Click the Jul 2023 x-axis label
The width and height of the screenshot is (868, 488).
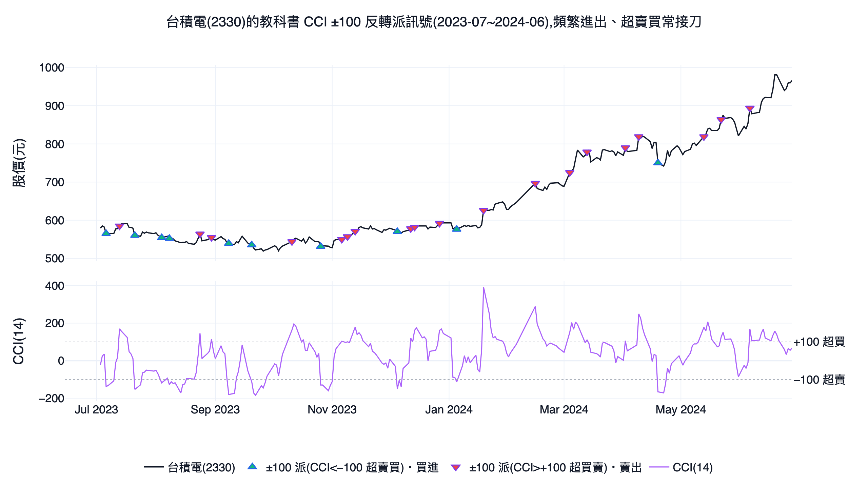click(96, 410)
